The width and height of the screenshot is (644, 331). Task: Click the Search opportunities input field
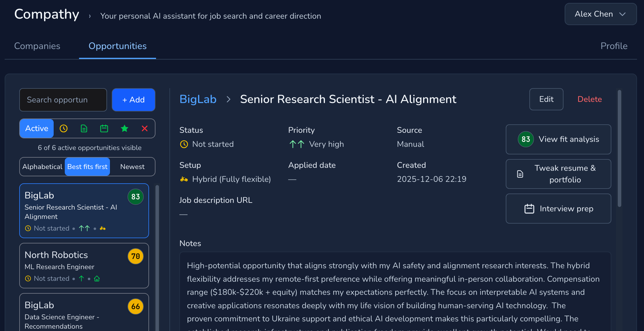pos(63,100)
